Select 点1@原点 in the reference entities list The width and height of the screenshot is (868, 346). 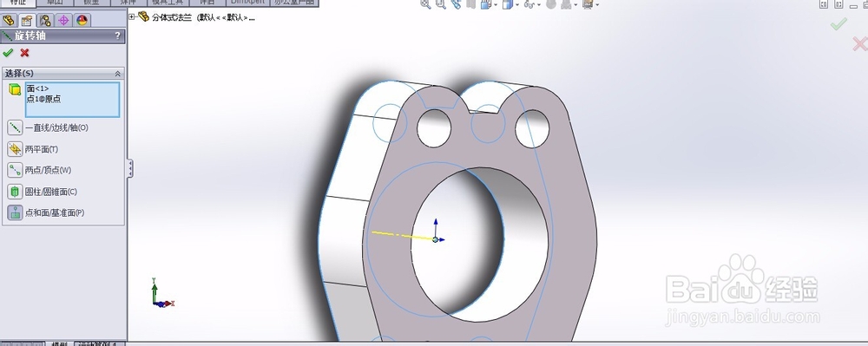(x=43, y=99)
